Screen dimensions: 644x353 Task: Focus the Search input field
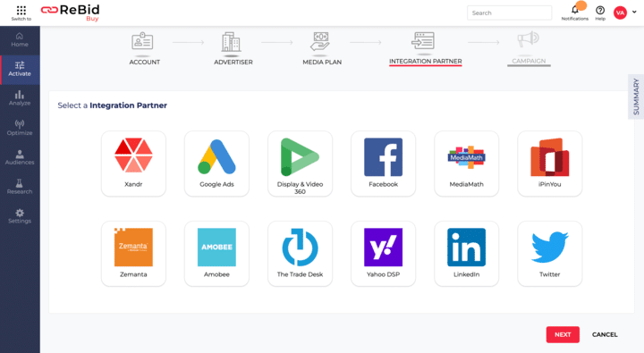point(509,13)
